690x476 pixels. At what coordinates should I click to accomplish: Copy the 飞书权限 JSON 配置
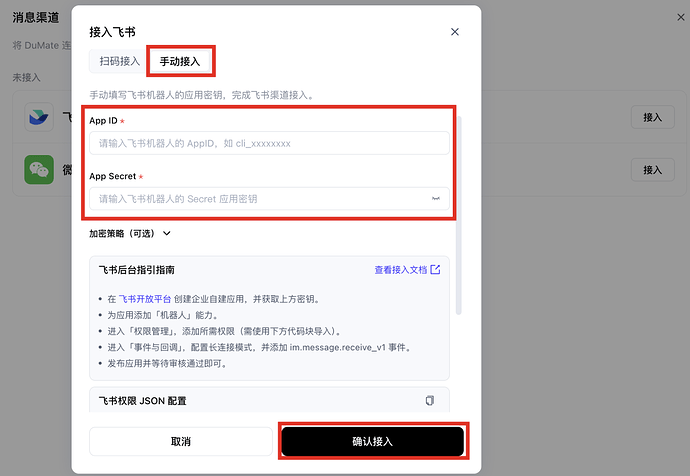(429, 400)
